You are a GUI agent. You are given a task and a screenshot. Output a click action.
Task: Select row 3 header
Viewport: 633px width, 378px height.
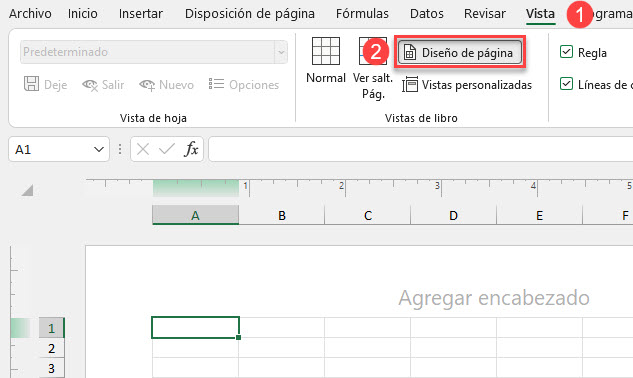[51, 368]
